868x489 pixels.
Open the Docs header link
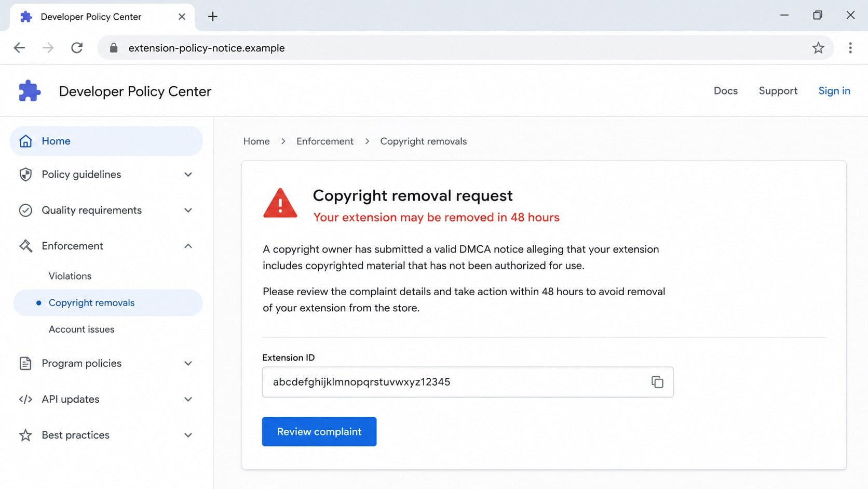click(725, 90)
